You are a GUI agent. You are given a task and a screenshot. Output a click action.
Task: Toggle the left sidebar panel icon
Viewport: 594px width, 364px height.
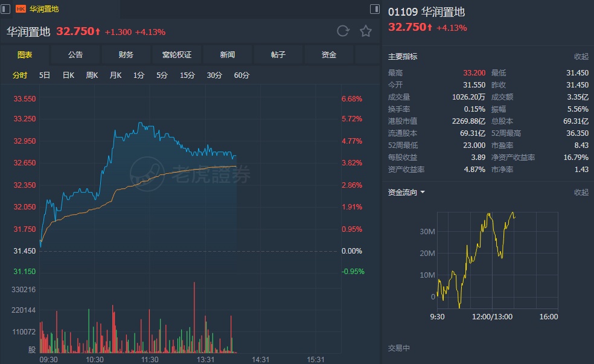pyautogui.click(x=6, y=9)
